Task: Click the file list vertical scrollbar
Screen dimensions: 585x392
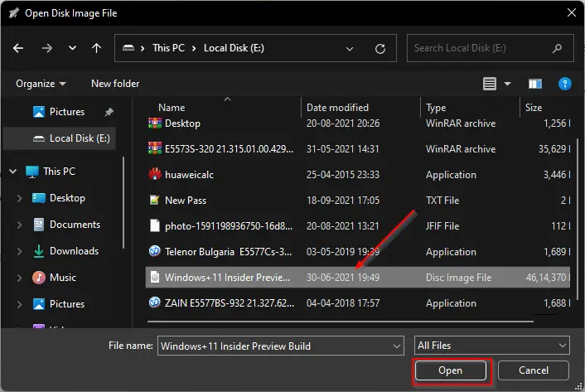Action: point(578,220)
